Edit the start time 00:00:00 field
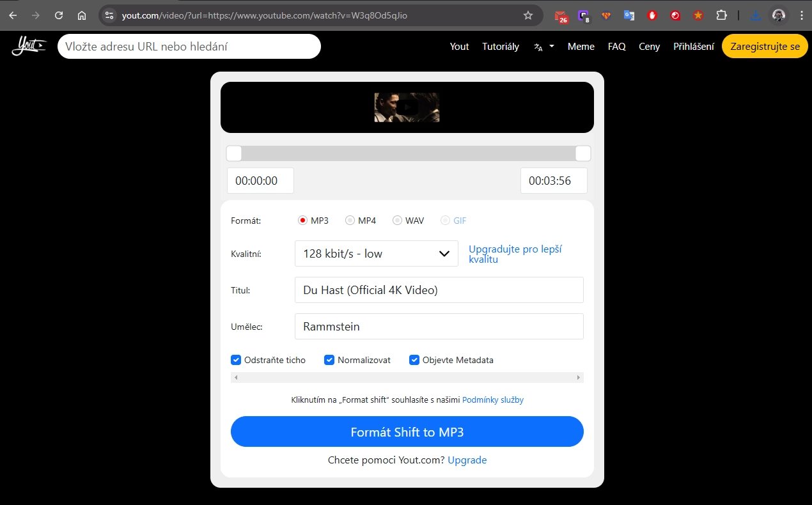812x505 pixels. [260, 180]
